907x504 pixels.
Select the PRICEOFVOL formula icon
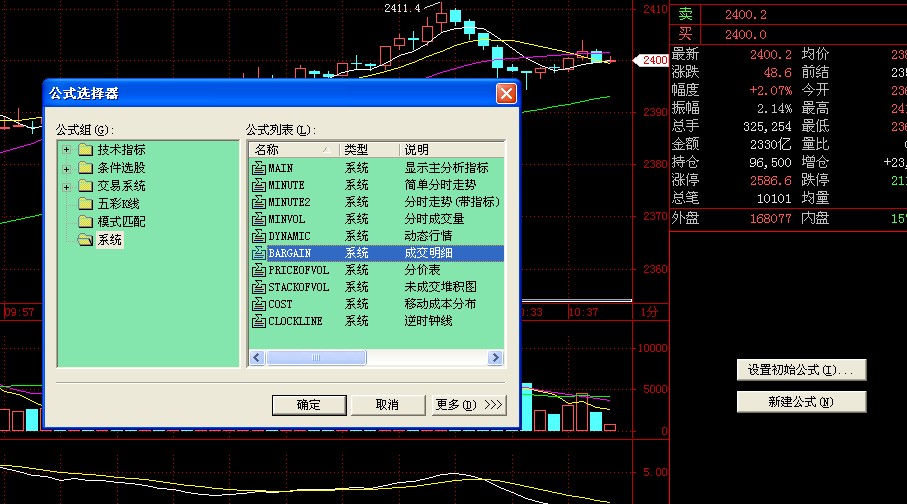258,270
